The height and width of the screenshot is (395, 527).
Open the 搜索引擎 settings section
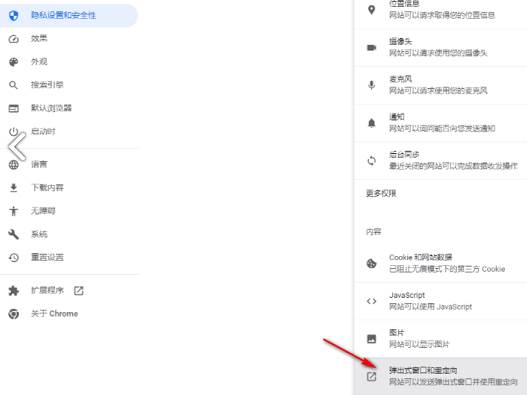pos(69,85)
